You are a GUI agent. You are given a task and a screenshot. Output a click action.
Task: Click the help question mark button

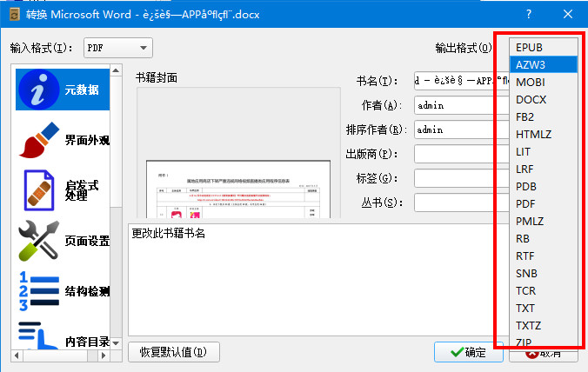click(x=529, y=14)
